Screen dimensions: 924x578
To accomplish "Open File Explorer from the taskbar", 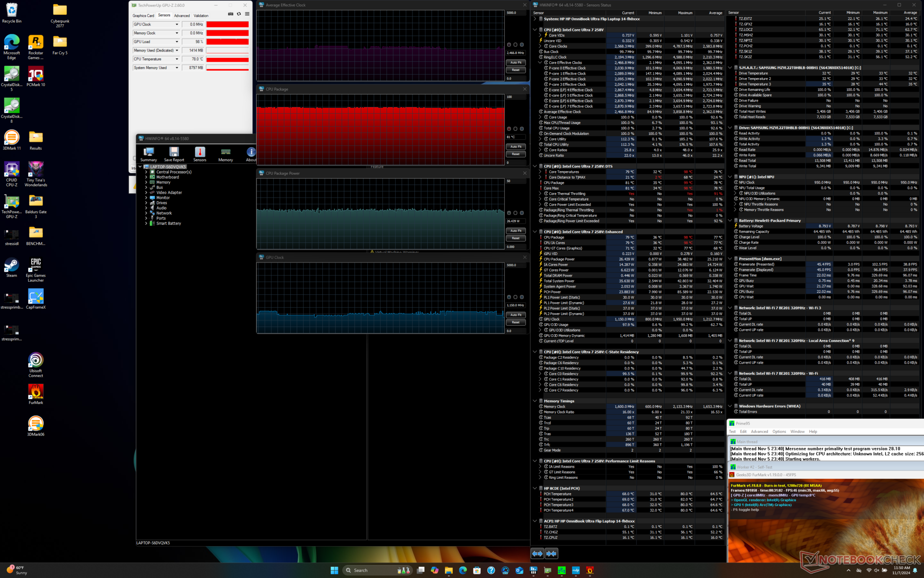I will coord(449,570).
